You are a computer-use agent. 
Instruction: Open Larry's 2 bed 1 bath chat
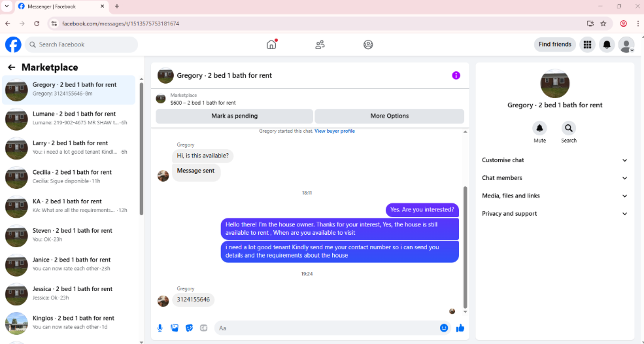pyautogui.click(x=69, y=148)
